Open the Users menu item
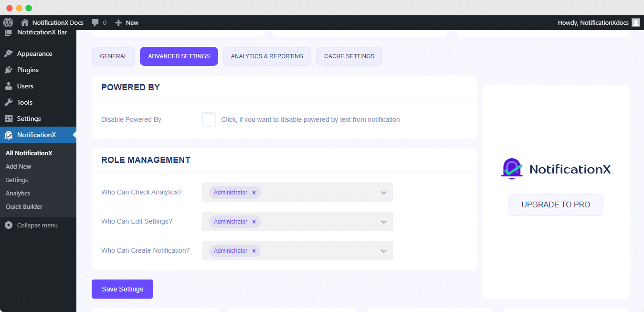This screenshot has height=312, width=644. pos(38,86)
